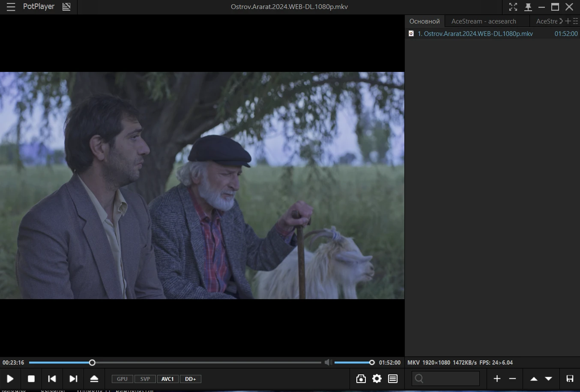Click the playlist icon beside the PotPlayer title
Screen dimensions: 580x392
click(66, 7)
